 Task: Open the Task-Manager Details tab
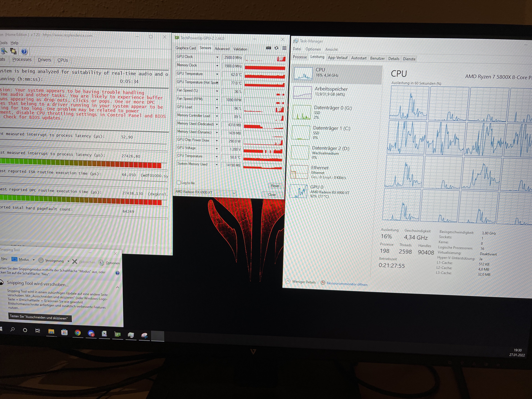[x=393, y=59]
